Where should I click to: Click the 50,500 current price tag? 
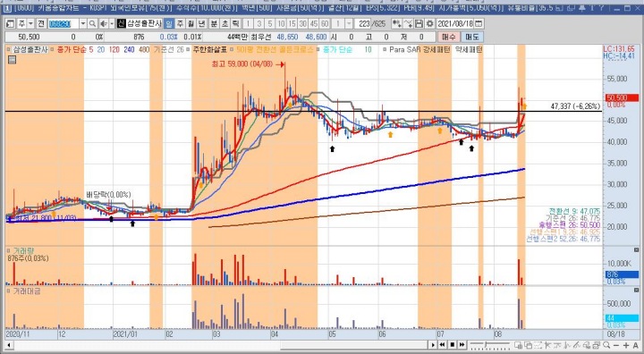coord(622,97)
